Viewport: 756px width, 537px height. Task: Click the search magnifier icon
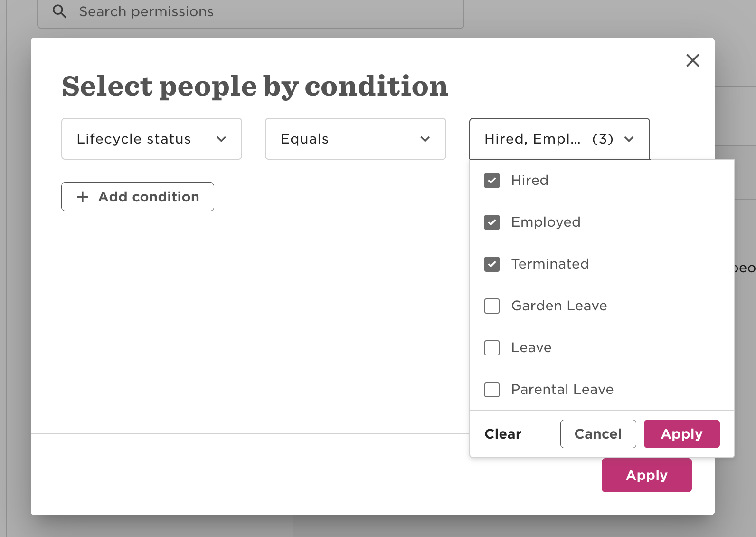[x=59, y=11]
